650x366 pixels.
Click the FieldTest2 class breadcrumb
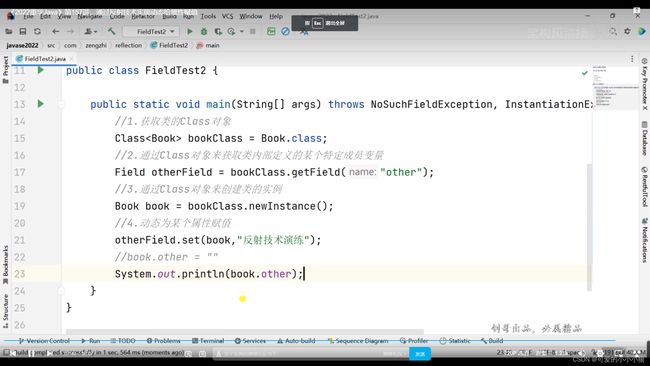click(169, 45)
